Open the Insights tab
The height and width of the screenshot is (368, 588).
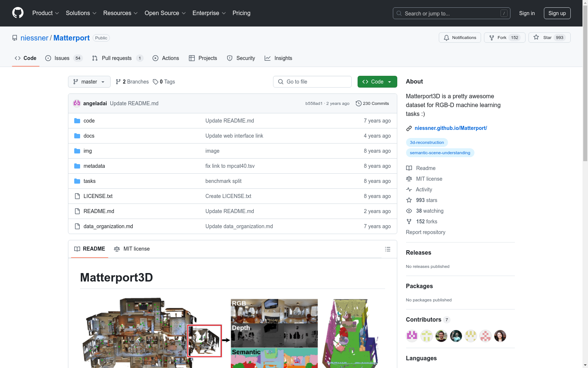tap(279, 58)
